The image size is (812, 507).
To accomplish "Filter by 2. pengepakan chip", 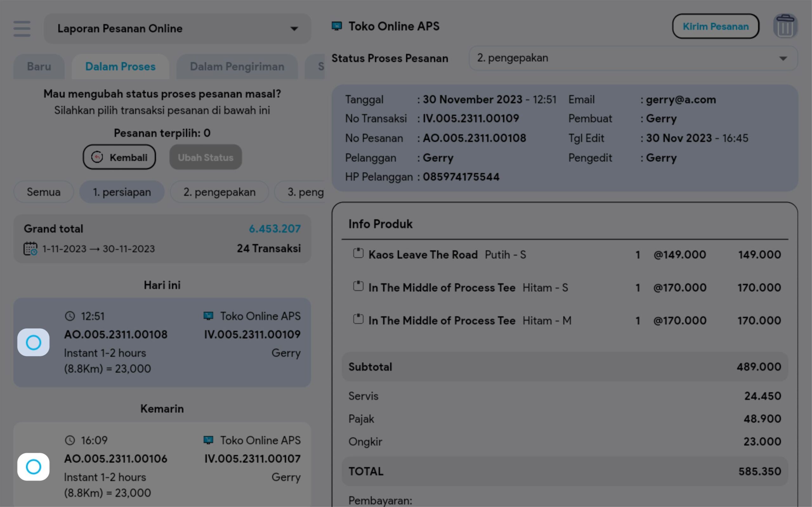I will [x=219, y=192].
